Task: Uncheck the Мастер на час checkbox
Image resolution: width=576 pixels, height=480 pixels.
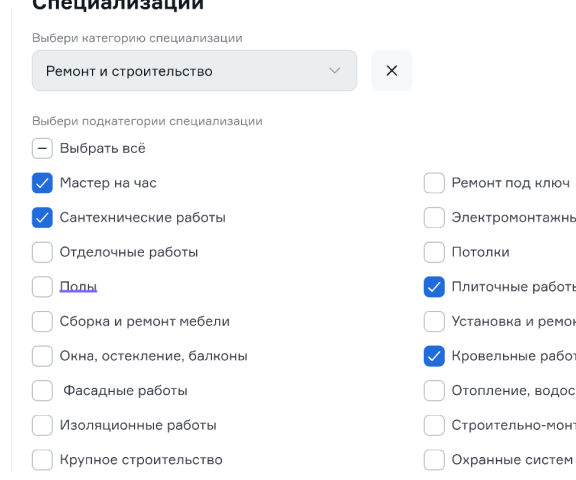Action: tap(42, 183)
